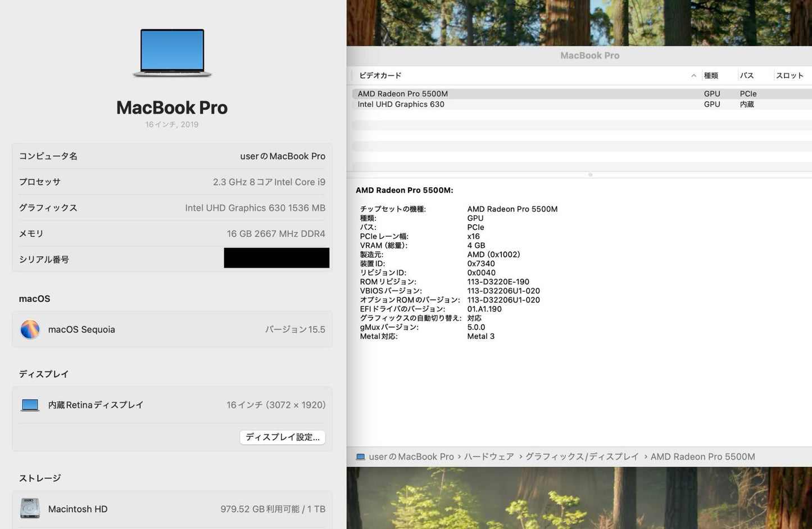Click the バス column header

point(747,75)
